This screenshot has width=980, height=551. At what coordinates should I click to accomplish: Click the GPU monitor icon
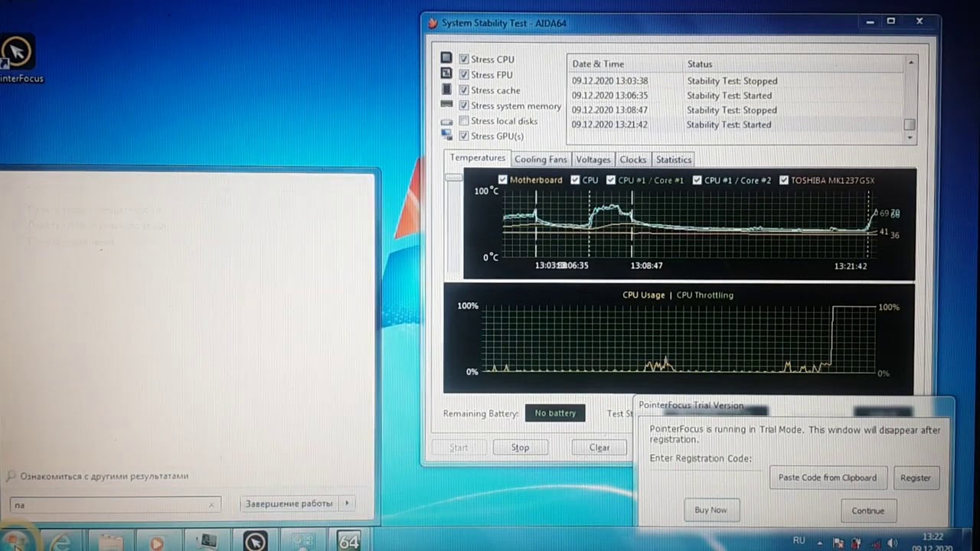[446, 135]
